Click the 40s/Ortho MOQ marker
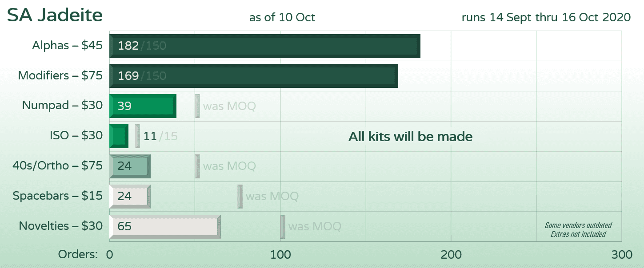Screen dimensions: 644x268 [197, 166]
